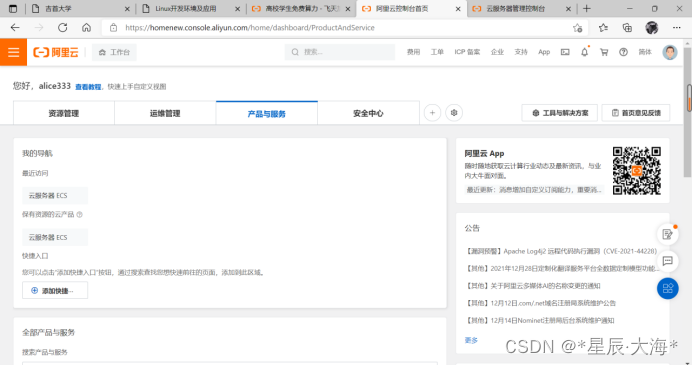Image resolution: width=693 pixels, height=365 pixels.
Task: Open the 阿里云多媒体AI name change notice
Action: (533, 285)
